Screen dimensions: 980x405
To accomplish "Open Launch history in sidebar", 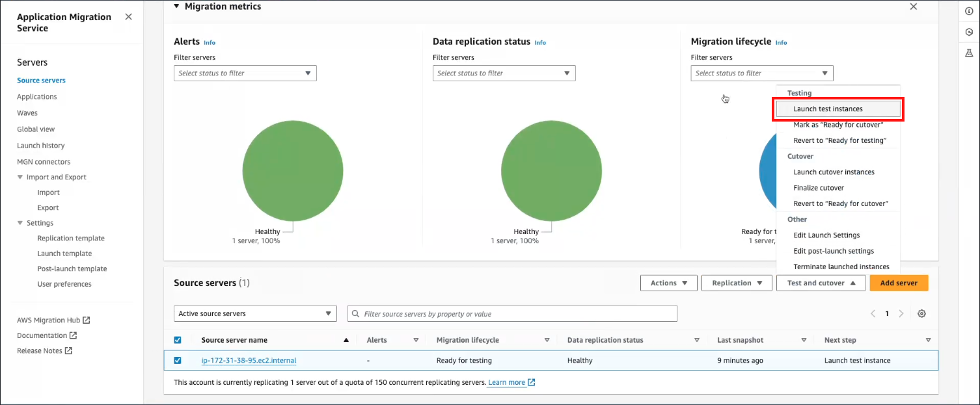I will tap(41, 146).
